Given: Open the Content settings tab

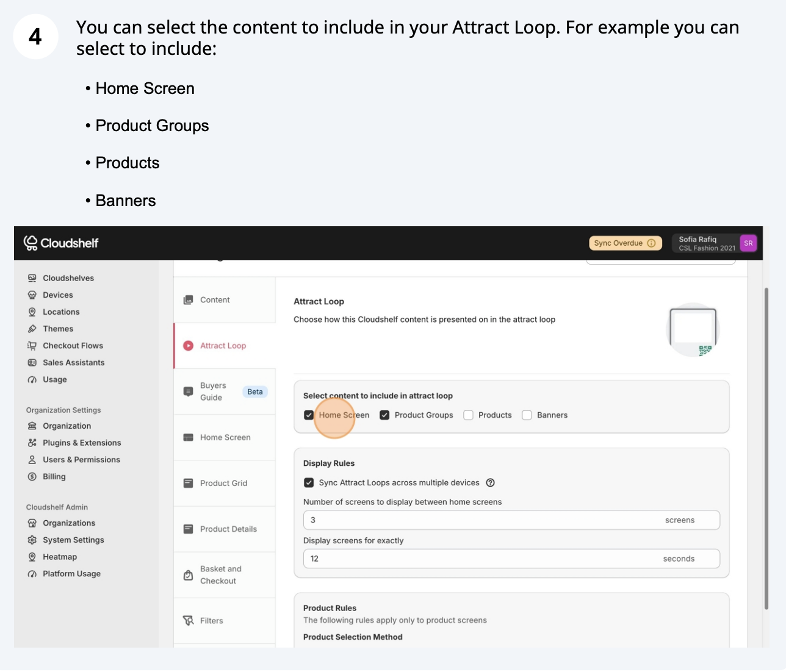Looking at the screenshot, I should [x=215, y=300].
